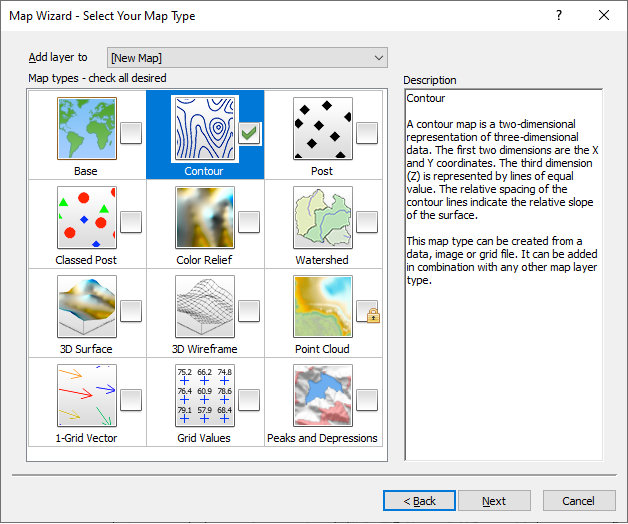This screenshot has height=524, width=628.
Task: Check the Peaks and Depressions checkbox
Action: [367, 400]
